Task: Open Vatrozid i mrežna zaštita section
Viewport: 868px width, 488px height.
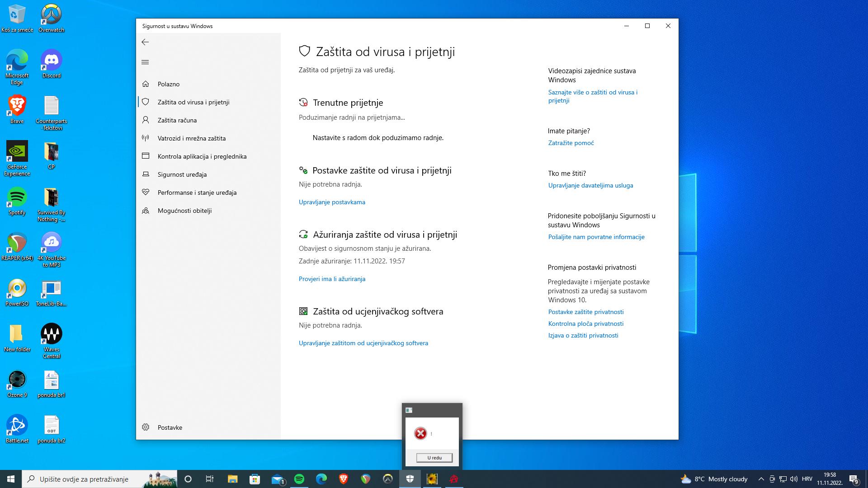Action: point(191,138)
